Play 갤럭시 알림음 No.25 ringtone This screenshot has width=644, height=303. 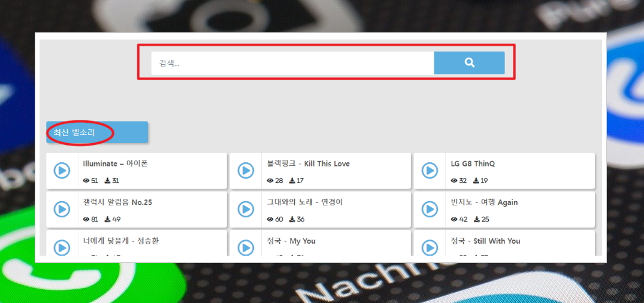point(62,209)
